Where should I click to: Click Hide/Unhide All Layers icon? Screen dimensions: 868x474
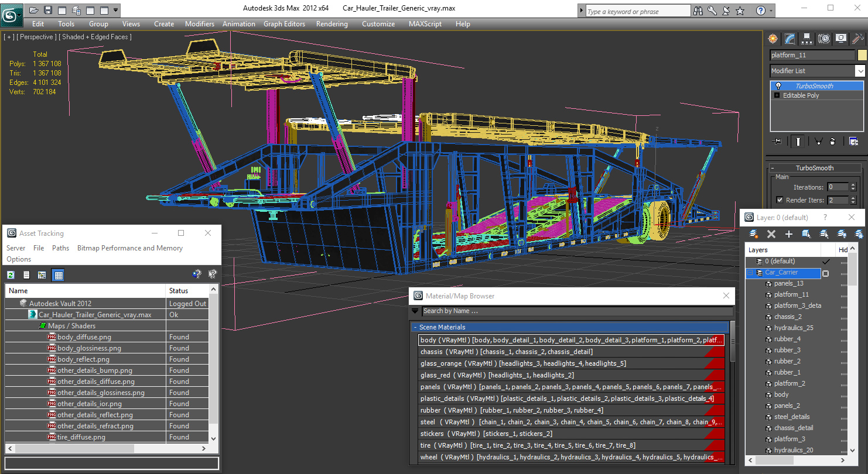click(x=842, y=234)
